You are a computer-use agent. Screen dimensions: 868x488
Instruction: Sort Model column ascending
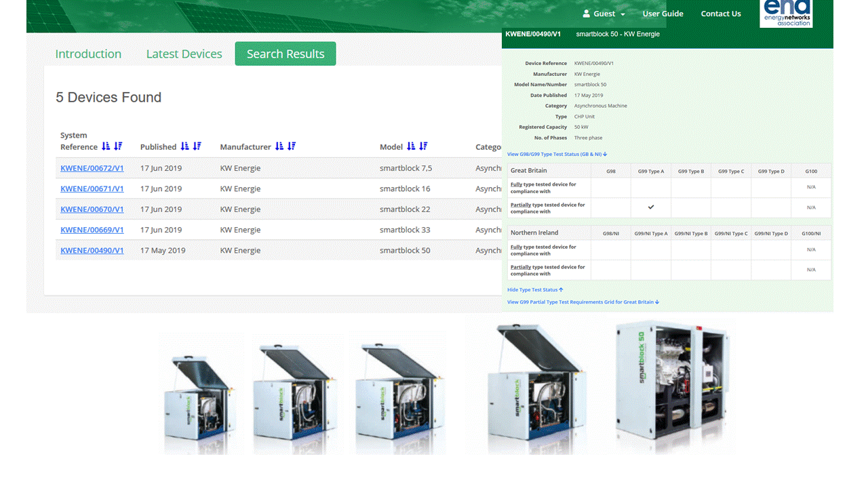(x=411, y=146)
